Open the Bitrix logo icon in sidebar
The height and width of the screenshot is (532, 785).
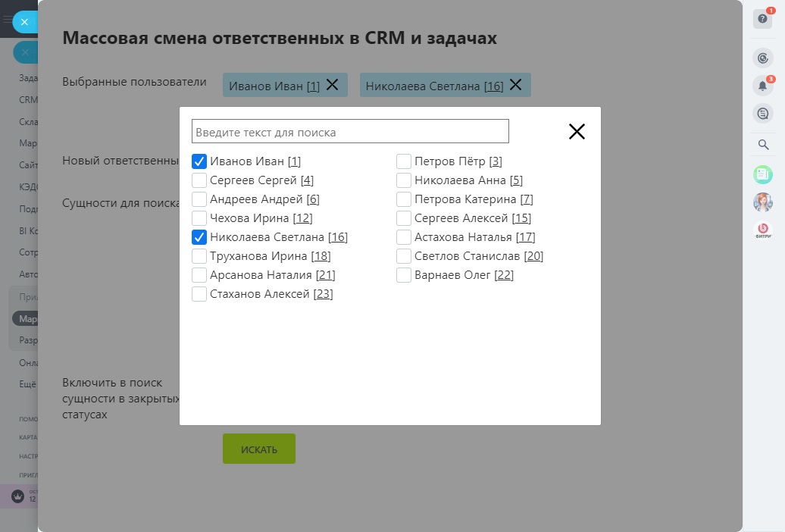[x=763, y=229]
